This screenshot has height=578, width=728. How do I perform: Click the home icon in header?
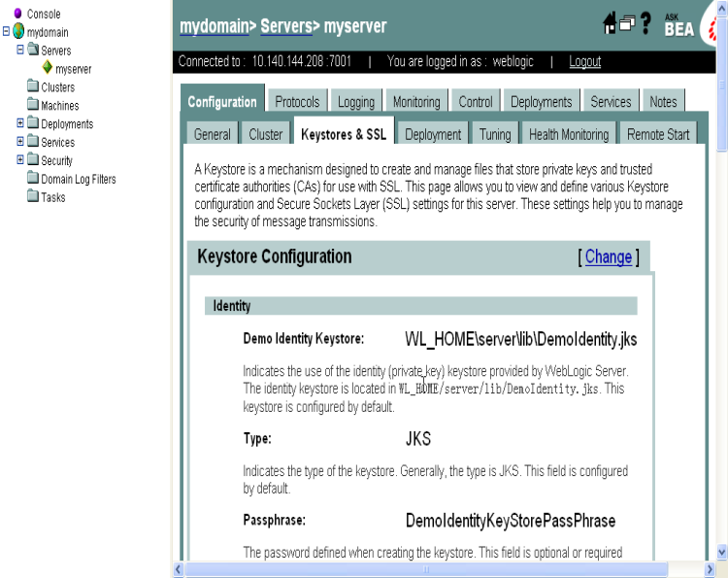pyautogui.click(x=610, y=24)
